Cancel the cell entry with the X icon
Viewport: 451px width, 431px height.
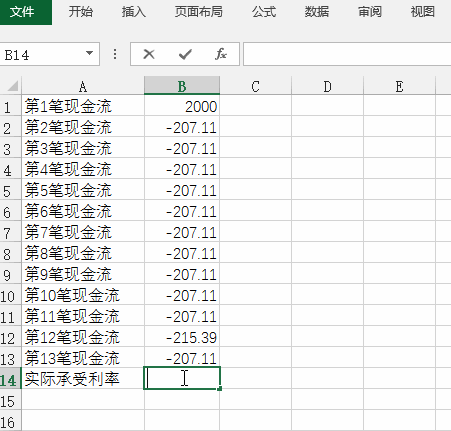149,54
